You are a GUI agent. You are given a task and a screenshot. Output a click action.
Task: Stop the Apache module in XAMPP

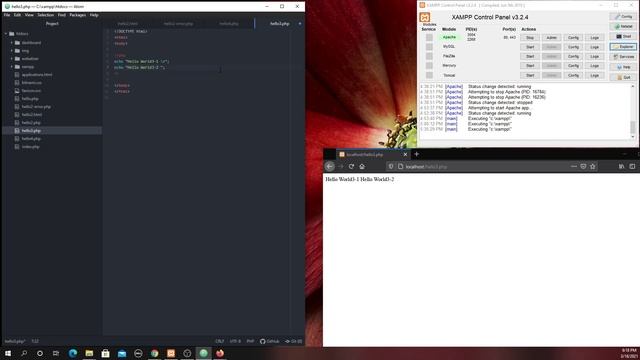click(x=530, y=38)
